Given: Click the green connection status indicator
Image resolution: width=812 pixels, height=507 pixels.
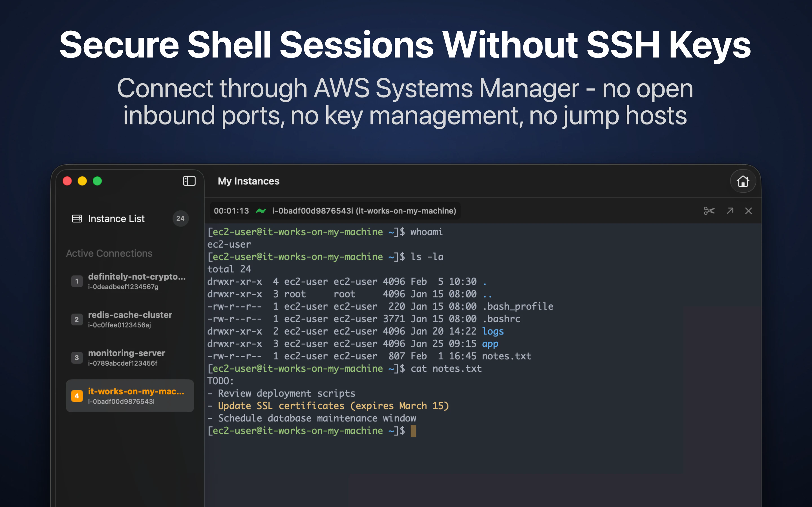Looking at the screenshot, I should click(261, 211).
